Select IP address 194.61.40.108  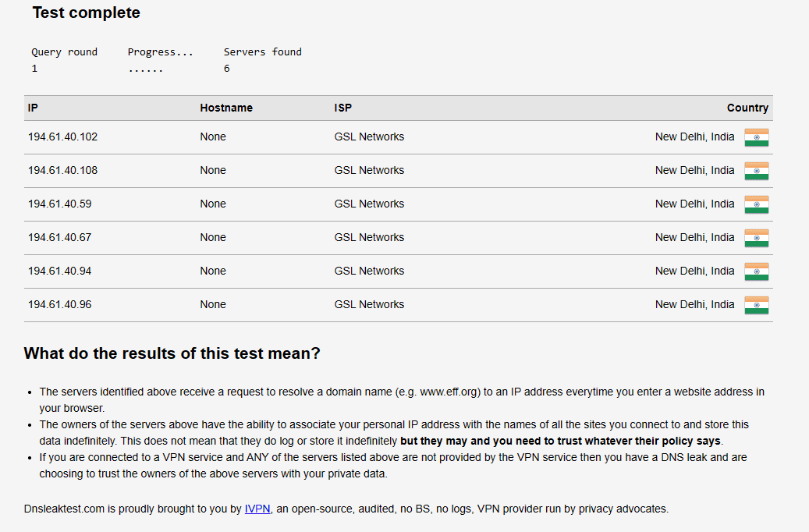coord(63,170)
